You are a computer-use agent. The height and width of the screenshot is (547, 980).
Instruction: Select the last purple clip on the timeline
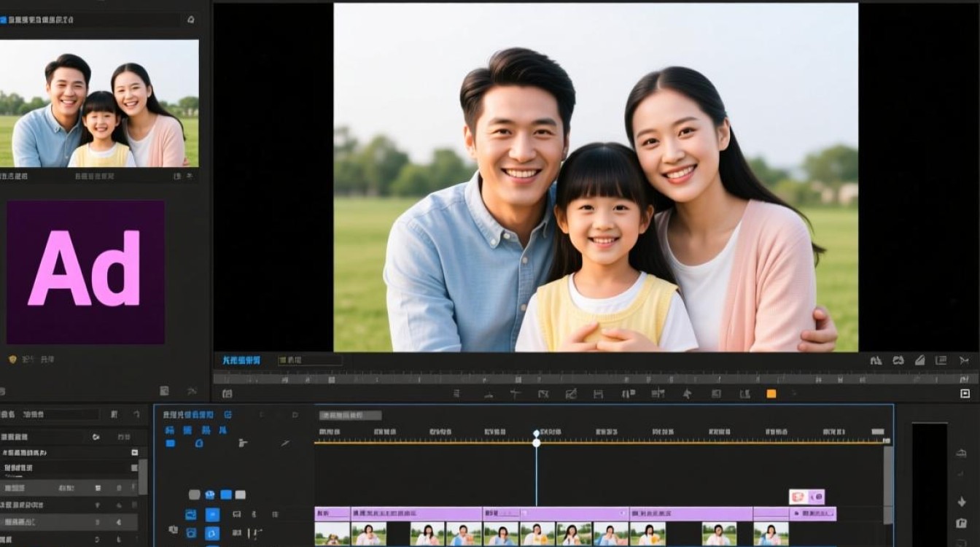(813, 513)
